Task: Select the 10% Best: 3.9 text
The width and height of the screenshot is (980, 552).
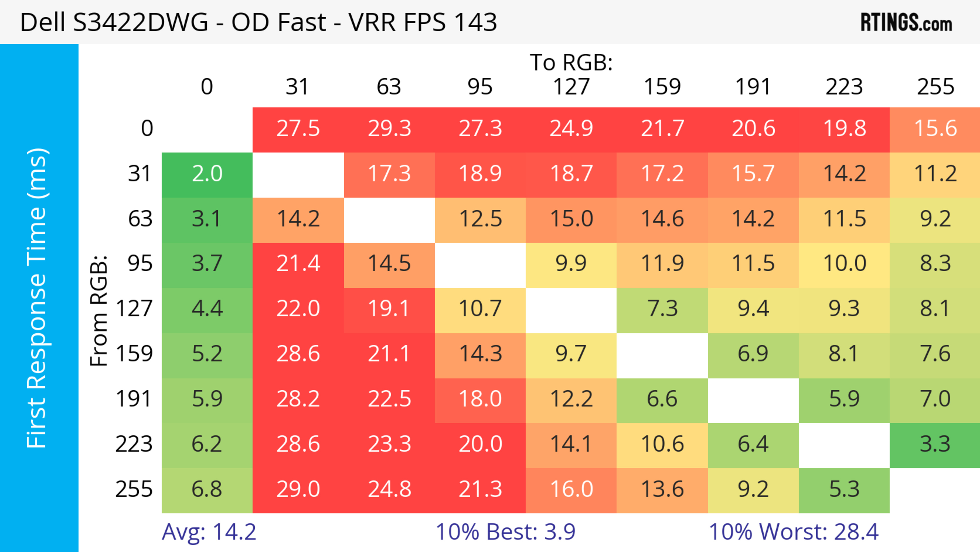Action: [x=505, y=532]
